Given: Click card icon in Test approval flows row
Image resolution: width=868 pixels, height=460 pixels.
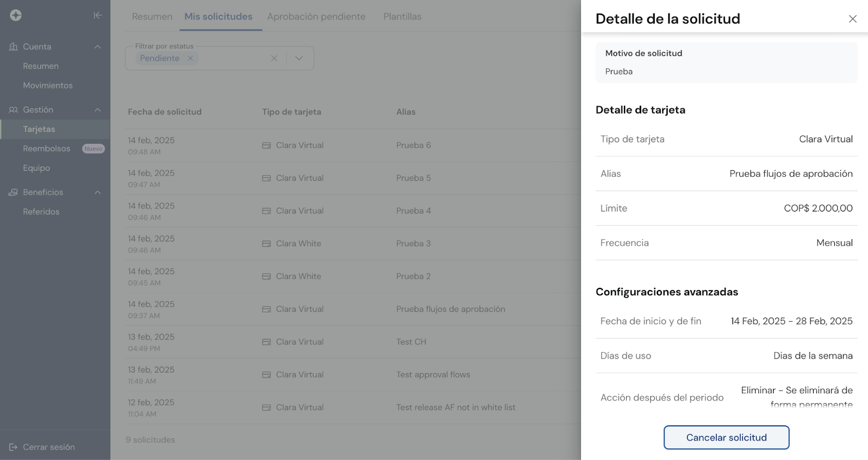Looking at the screenshot, I should tap(266, 375).
